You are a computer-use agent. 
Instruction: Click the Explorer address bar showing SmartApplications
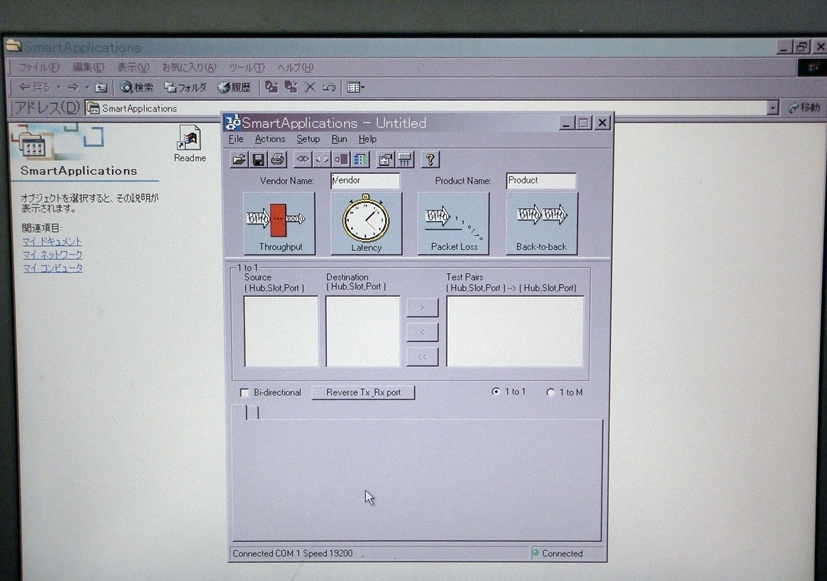click(x=426, y=108)
